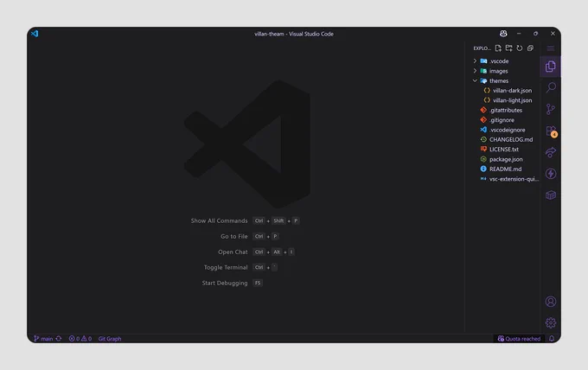Collapse all folders in Explorer

[530, 48]
